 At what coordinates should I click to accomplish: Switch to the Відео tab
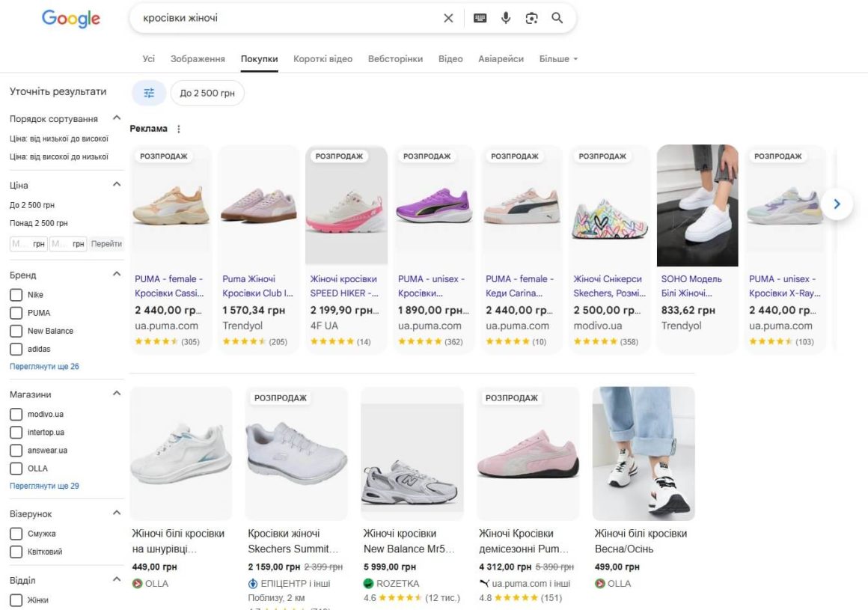click(450, 58)
